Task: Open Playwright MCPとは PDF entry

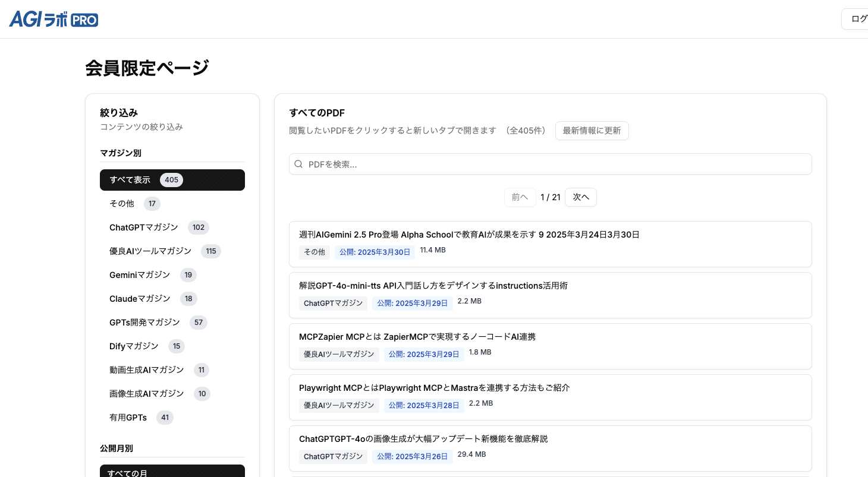Action: [434, 388]
